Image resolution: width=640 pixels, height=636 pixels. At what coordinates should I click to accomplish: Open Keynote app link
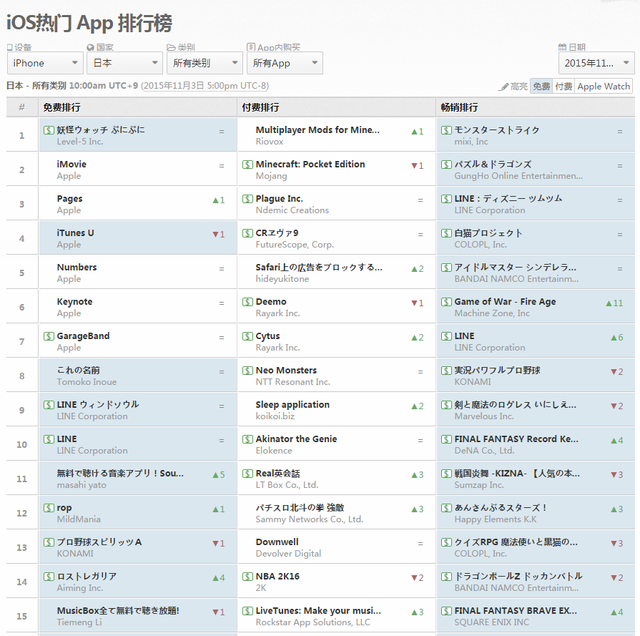pos(75,302)
